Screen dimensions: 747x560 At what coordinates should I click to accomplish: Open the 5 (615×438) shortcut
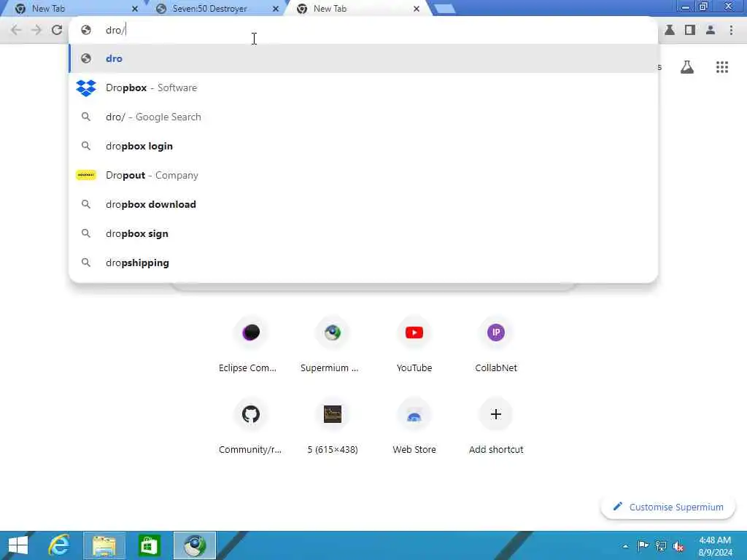333,426
